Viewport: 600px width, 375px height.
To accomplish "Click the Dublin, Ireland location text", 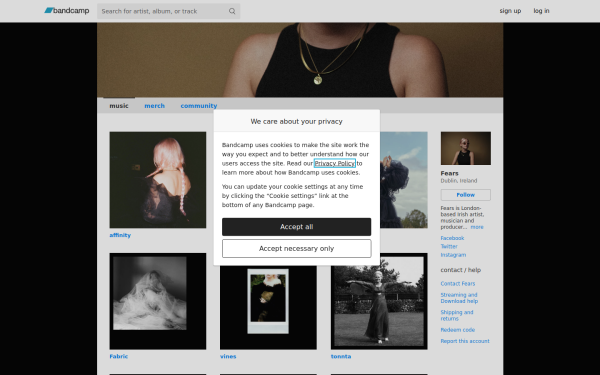I will tap(459, 181).
